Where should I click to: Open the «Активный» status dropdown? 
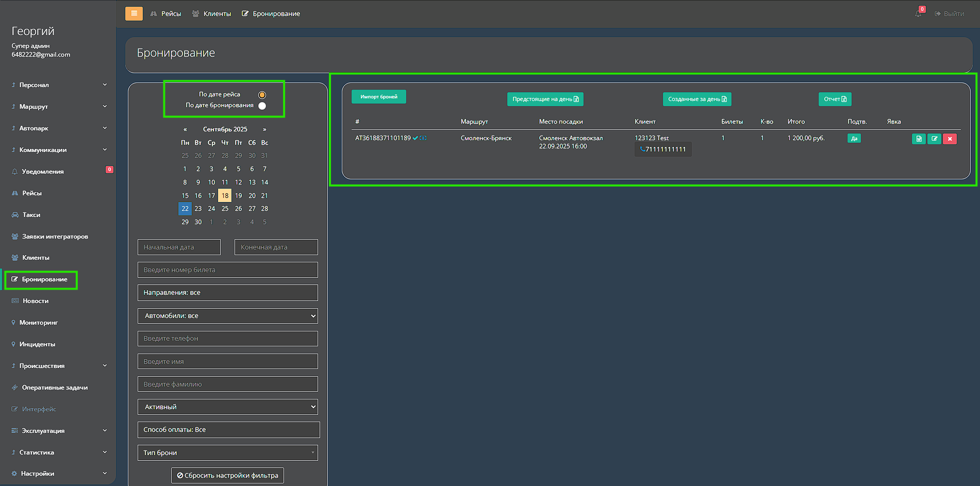(x=227, y=407)
